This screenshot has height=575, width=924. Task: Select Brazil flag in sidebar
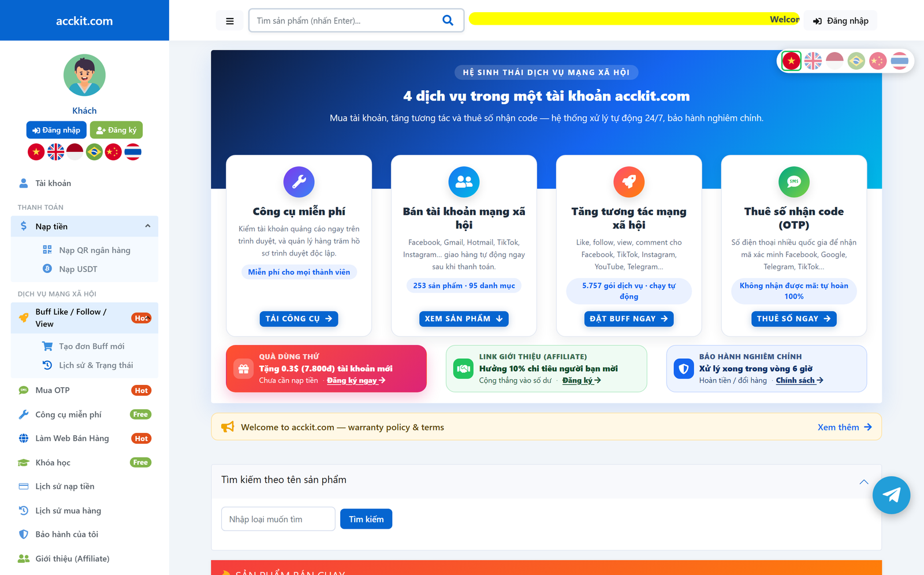point(94,152)
